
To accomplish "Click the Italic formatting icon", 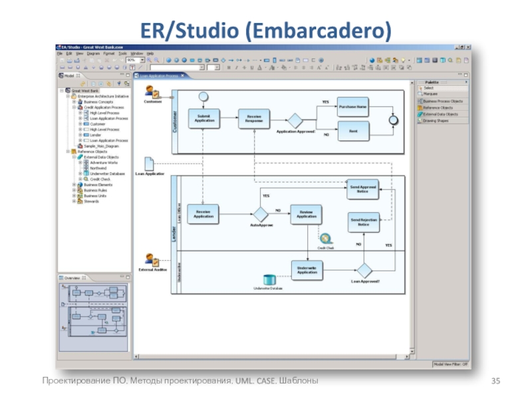I will pos(237,68).
